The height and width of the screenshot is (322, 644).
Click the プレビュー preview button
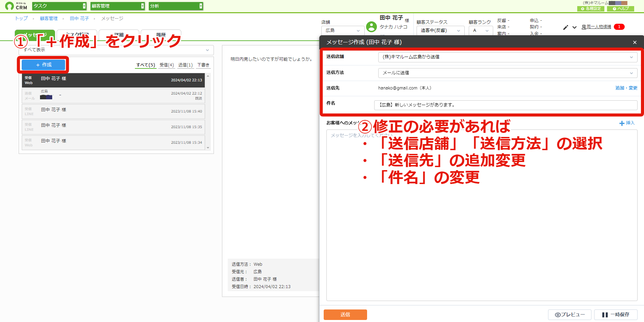[x=570, y=315]
